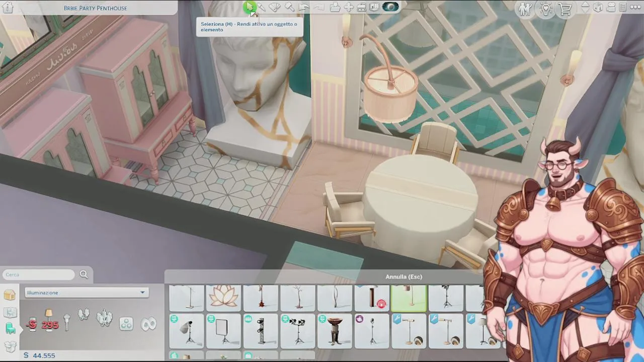Screen dimensions: 644x362
Task: Pick the twin-head tripod light thumbnail
Action: click(x=298, y=331)
